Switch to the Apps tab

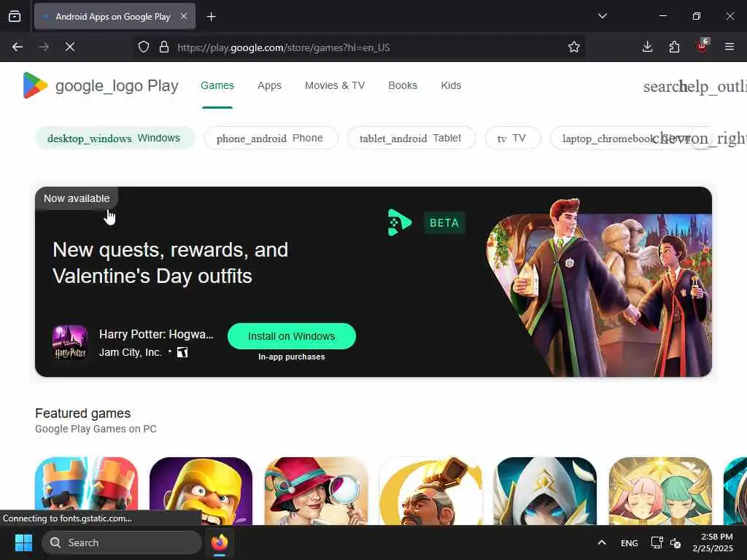270,86
